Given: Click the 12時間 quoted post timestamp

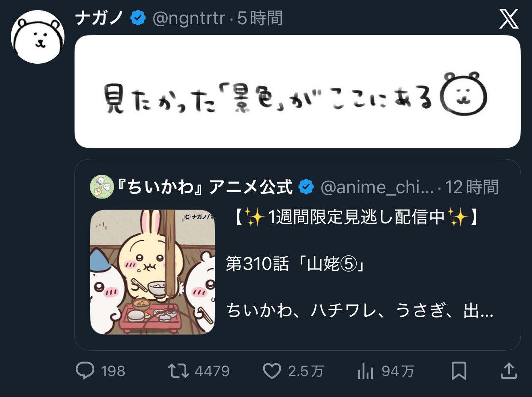Looking at the screenshot, I should click(472, 187).
